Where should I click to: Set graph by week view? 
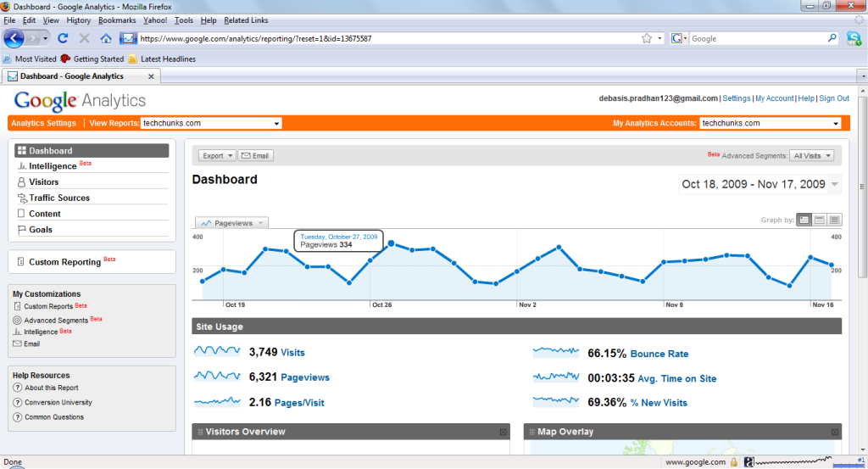(820, 220)
